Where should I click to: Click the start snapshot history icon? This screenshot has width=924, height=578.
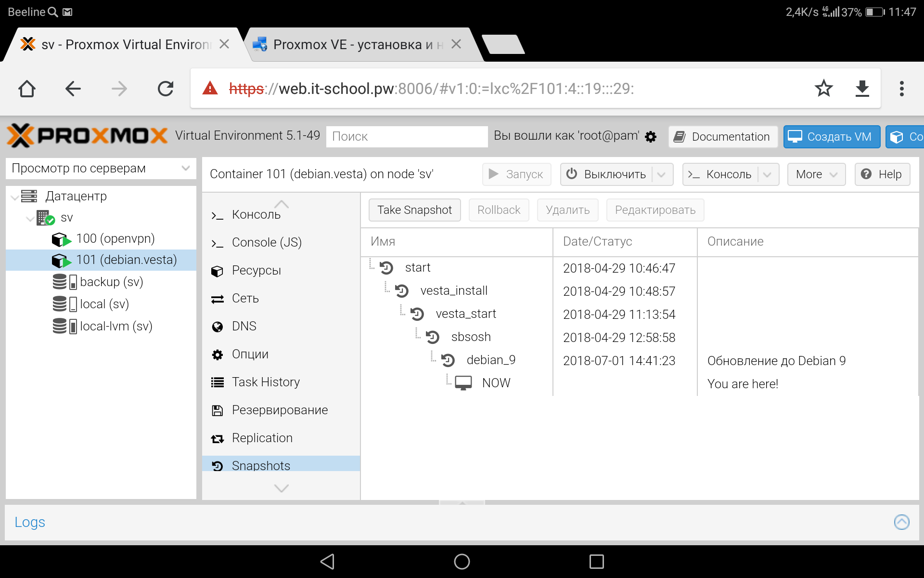click(386, 267)
